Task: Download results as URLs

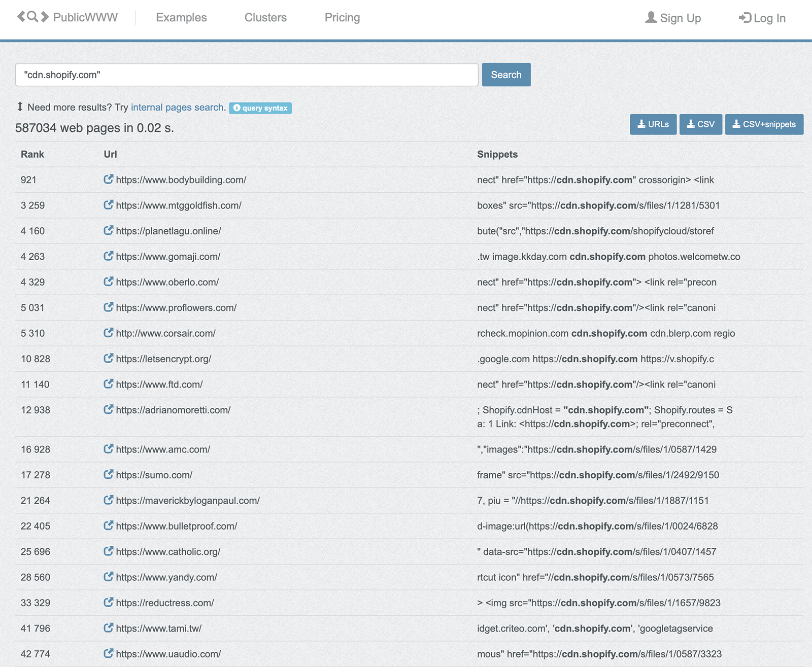Action: [x=653, y=124]
